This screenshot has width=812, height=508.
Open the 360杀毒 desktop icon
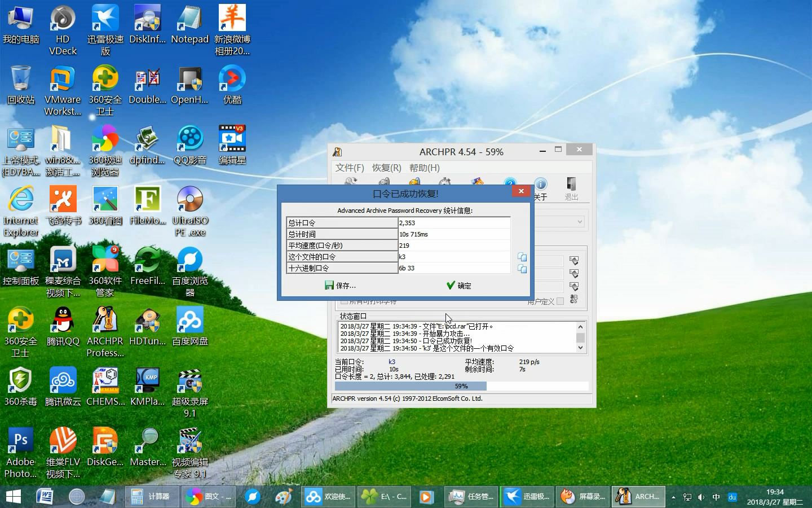[21, 388]
